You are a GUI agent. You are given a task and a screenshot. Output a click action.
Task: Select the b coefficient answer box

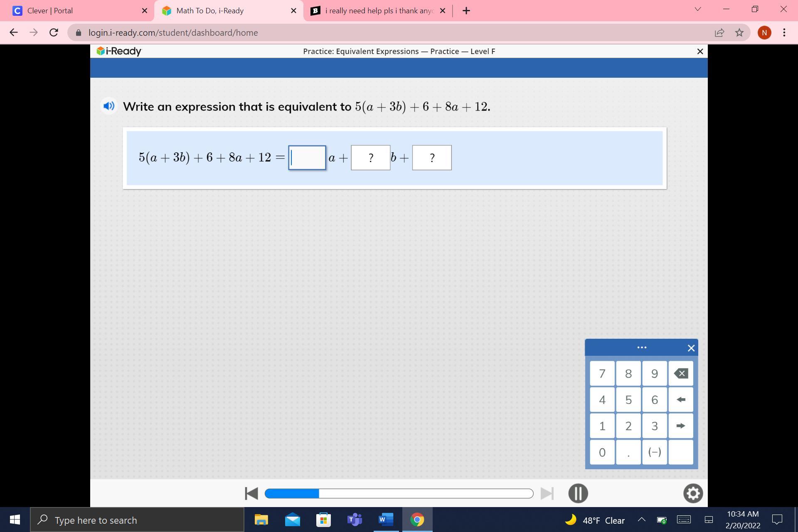point(370,158)
